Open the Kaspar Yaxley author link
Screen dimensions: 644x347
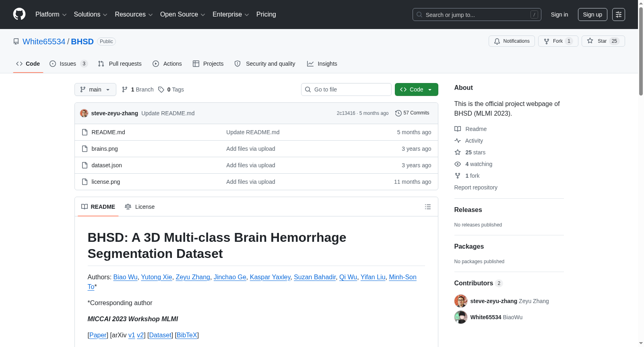[270, 277]
